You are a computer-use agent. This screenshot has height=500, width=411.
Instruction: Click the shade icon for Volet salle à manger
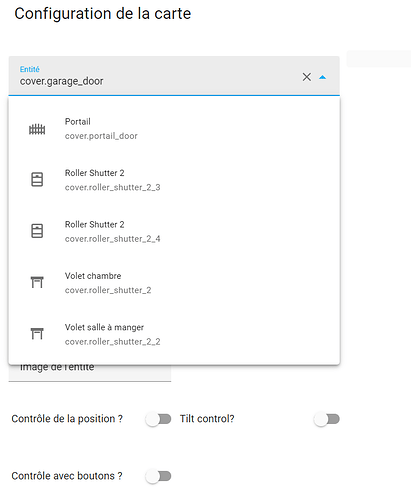37,333
